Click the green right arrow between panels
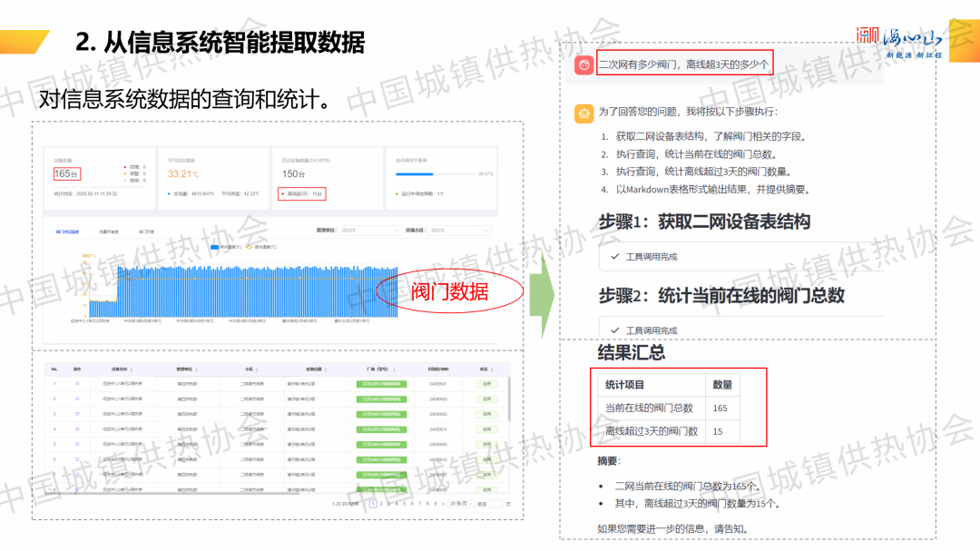 542,296
